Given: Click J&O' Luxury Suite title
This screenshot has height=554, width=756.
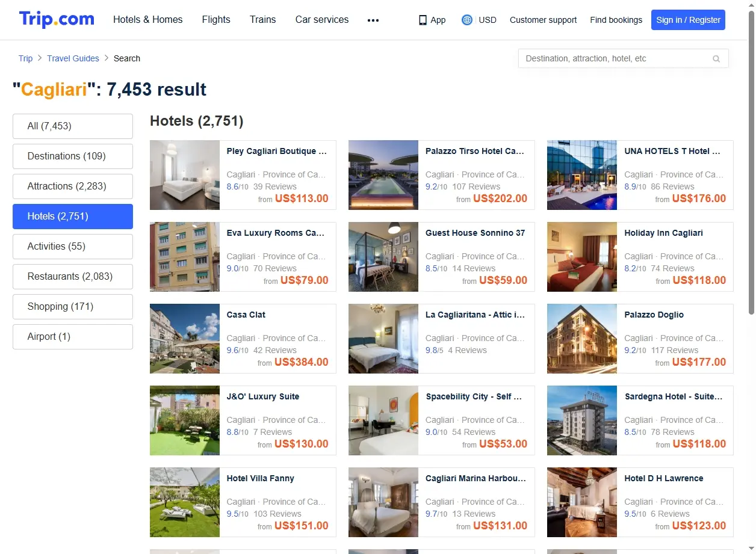Looking at the screenshot, I should [262, 396].
